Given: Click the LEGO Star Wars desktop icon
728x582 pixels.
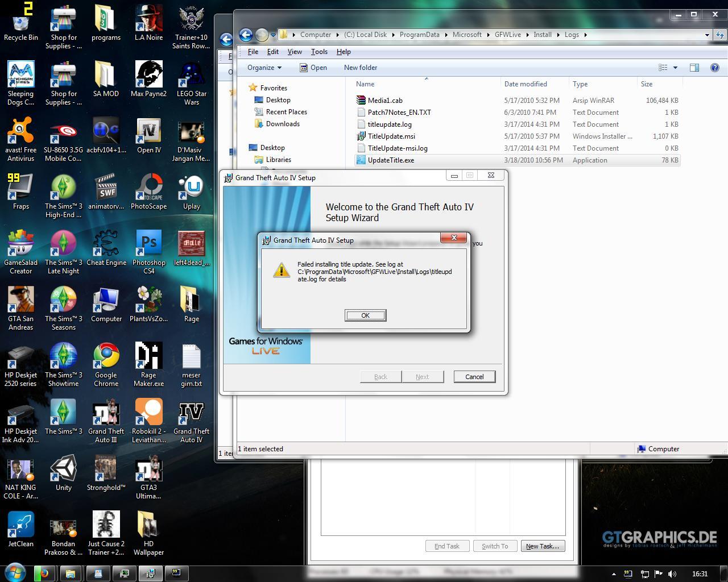Looking at the screenshot, I should point(191,83).
